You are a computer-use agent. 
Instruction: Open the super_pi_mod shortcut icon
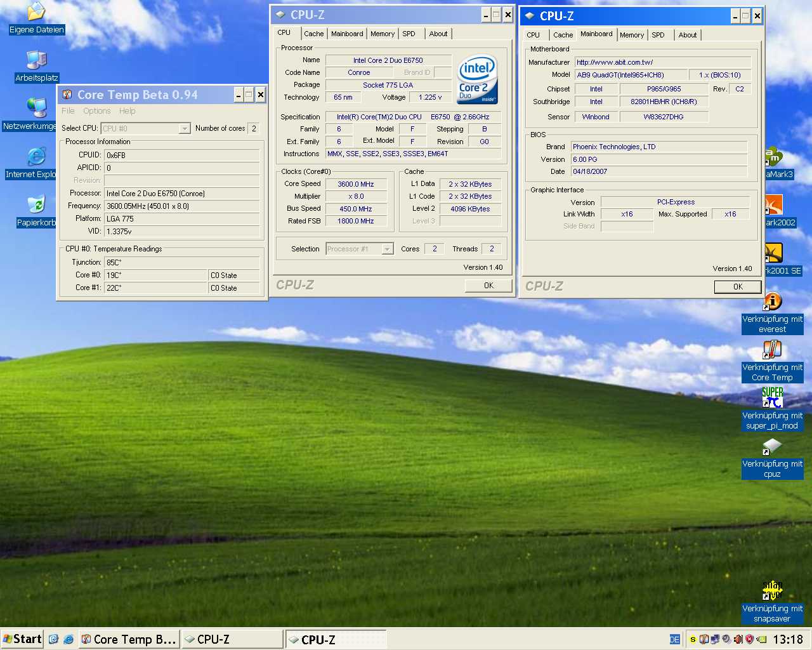click(772, 397)
